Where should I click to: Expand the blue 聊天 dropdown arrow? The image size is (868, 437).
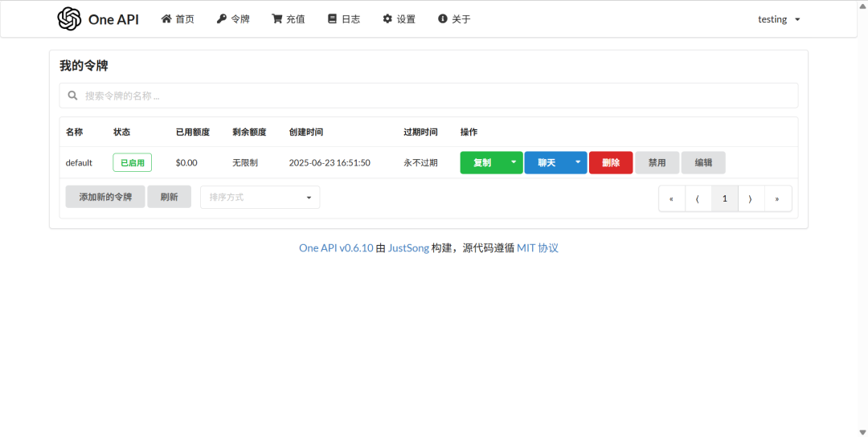(x=578, y=162)
